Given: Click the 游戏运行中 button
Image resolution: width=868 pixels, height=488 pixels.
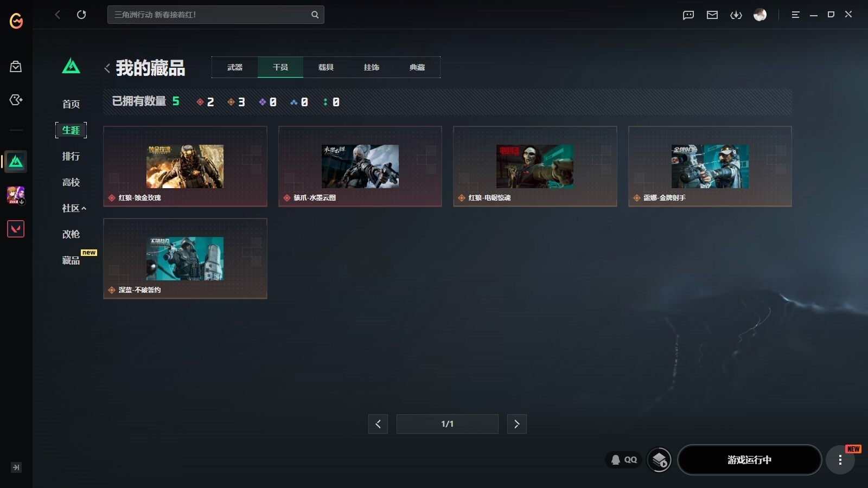Looking at the screenshot, I should point(750,460).
